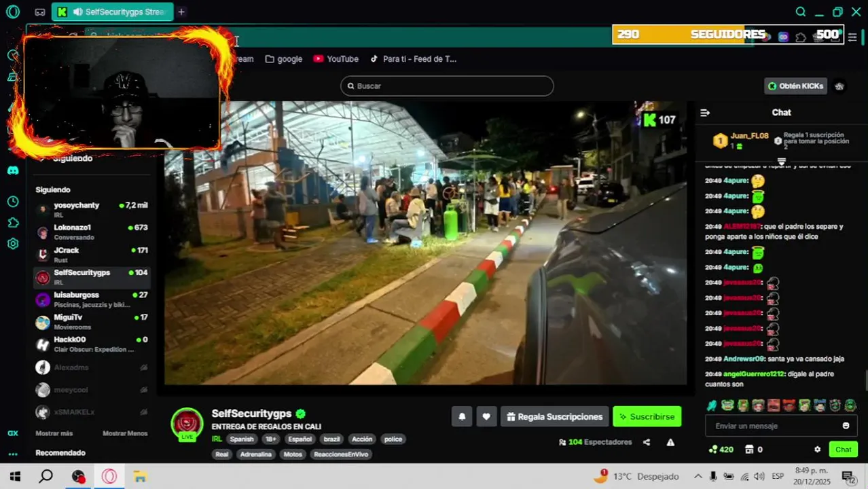
Task: Click the green Chat send button
Action: pyautogui.click(x=844, y=450)
